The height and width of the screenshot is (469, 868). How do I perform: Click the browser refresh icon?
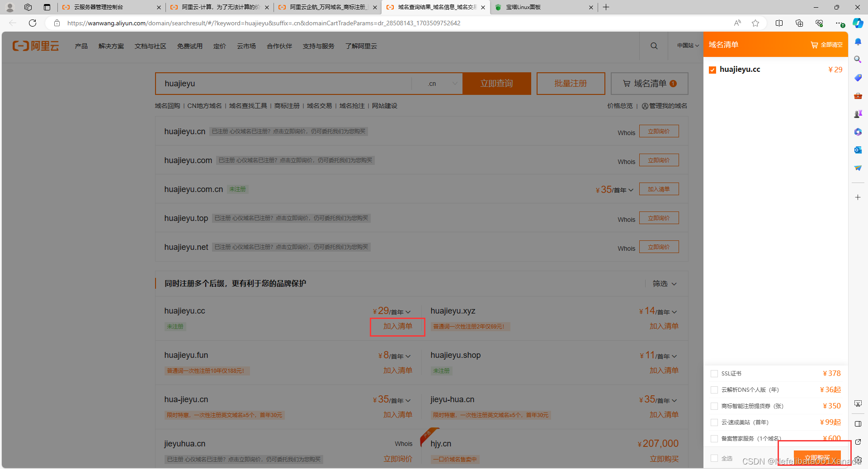(x=33, y=23)
